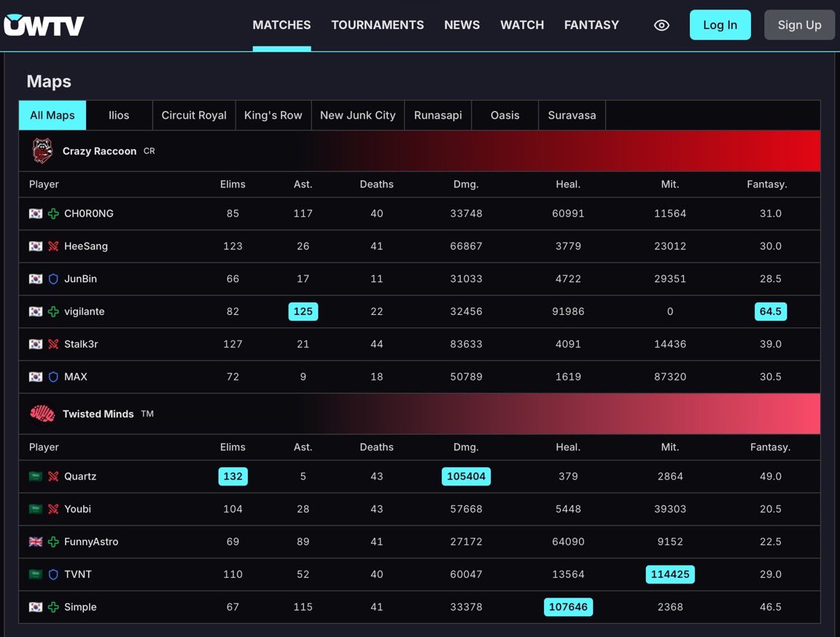Click Stalk3r's 83633 damage value
Viewport: 840px width, 637px height.
[x=466, y=344]
